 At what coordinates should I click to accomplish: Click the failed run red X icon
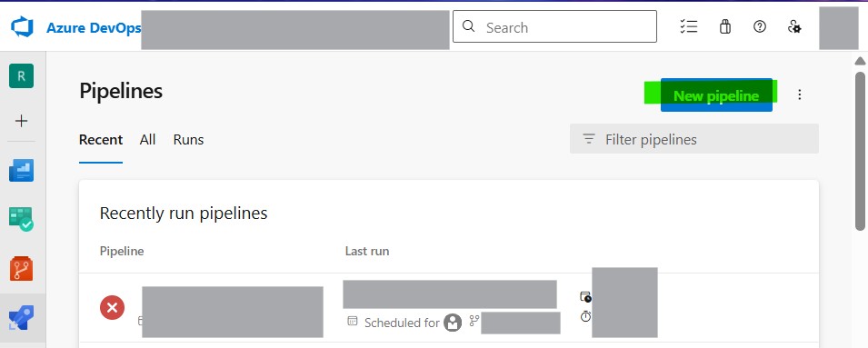coord(113,307)
